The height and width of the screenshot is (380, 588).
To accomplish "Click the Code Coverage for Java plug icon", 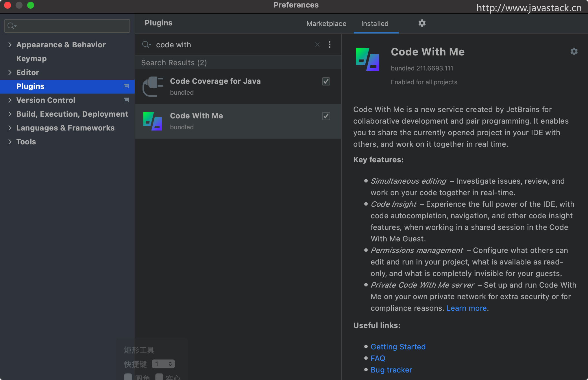I will click(x=153, y=87).
